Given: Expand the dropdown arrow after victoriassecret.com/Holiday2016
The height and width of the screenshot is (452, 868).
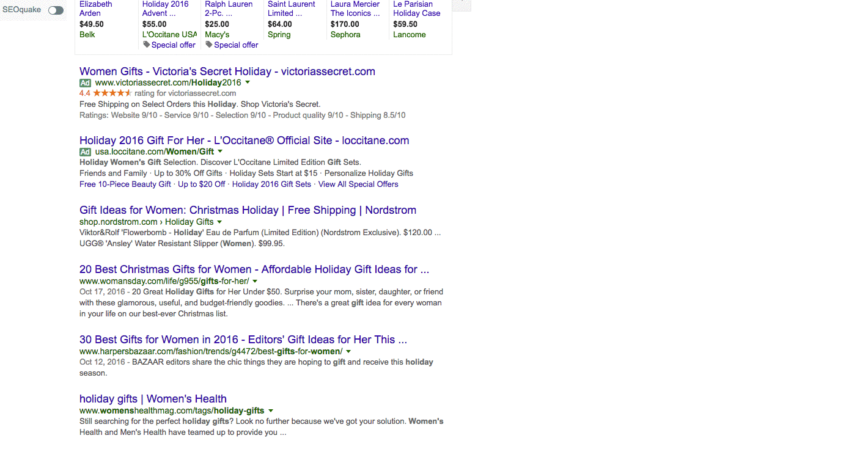Looking at the screenshot, I should 248,82.
